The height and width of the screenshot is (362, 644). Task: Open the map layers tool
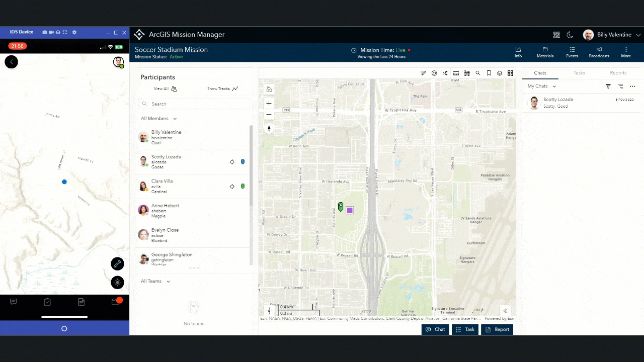(500, 73)
